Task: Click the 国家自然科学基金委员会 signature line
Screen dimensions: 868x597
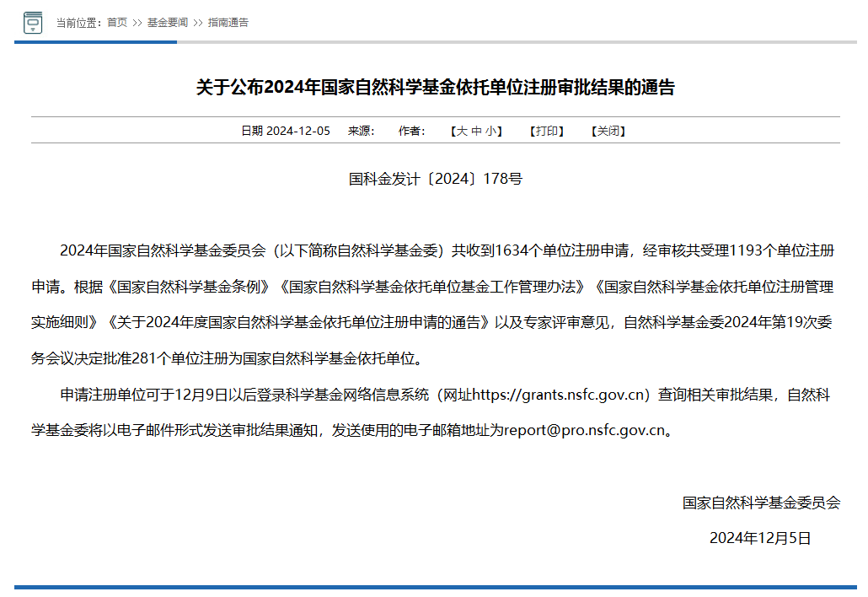Action: pyautogui.click(x=761, y=503)
